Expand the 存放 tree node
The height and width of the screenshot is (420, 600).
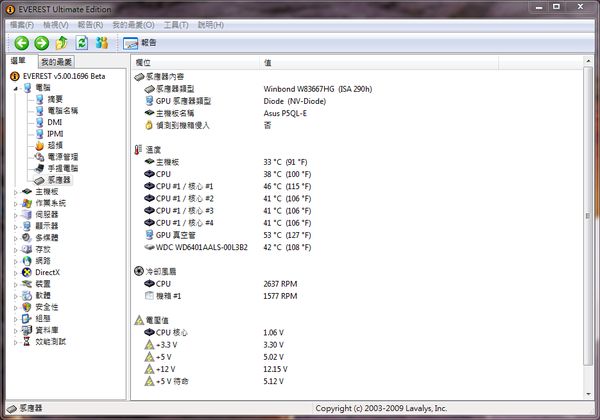(x=16, y=250)
